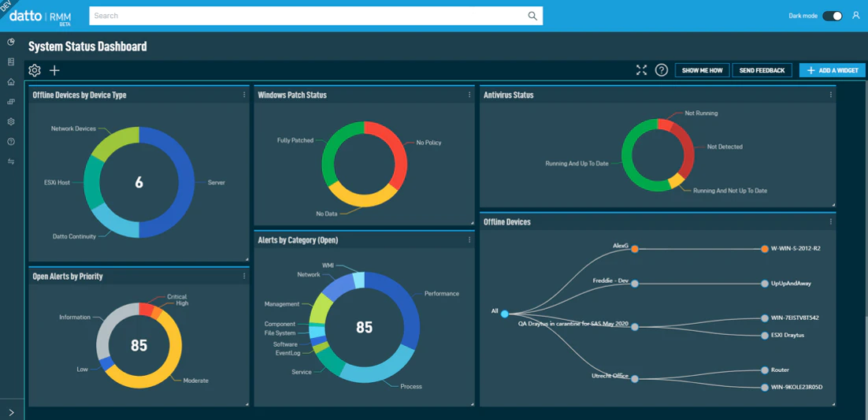The height and width of the screenshot is (420, 868).
Task: Open Antivirus Status widget menu
Action: tap(830, 95)
